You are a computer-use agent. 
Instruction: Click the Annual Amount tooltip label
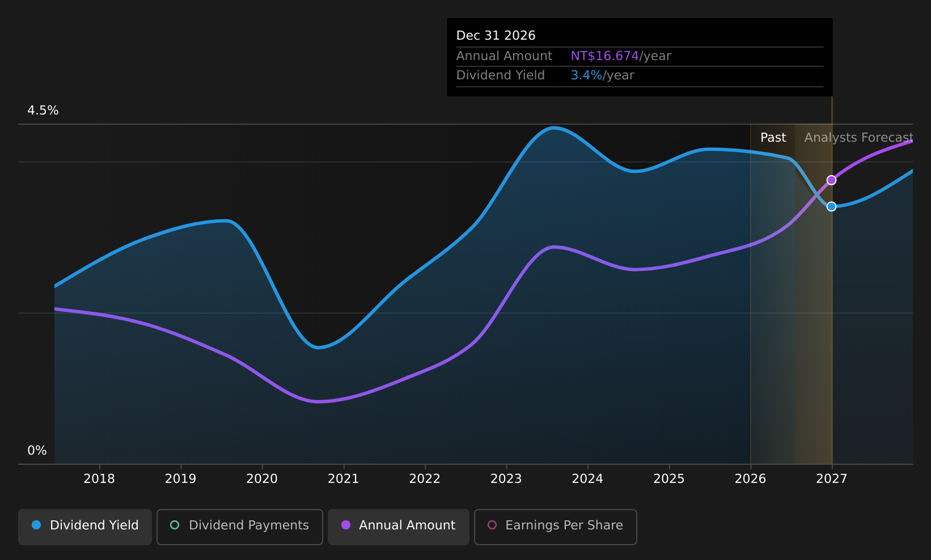(x=504, y=56)
